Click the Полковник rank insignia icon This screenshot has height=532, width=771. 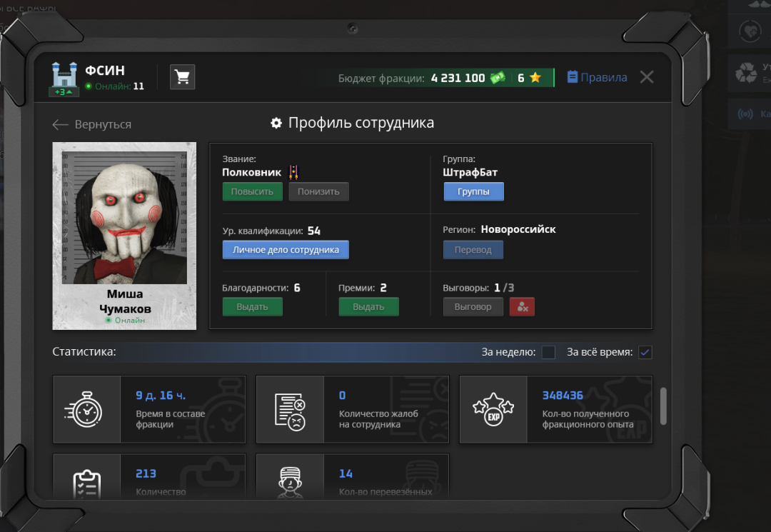click(293, 172)
